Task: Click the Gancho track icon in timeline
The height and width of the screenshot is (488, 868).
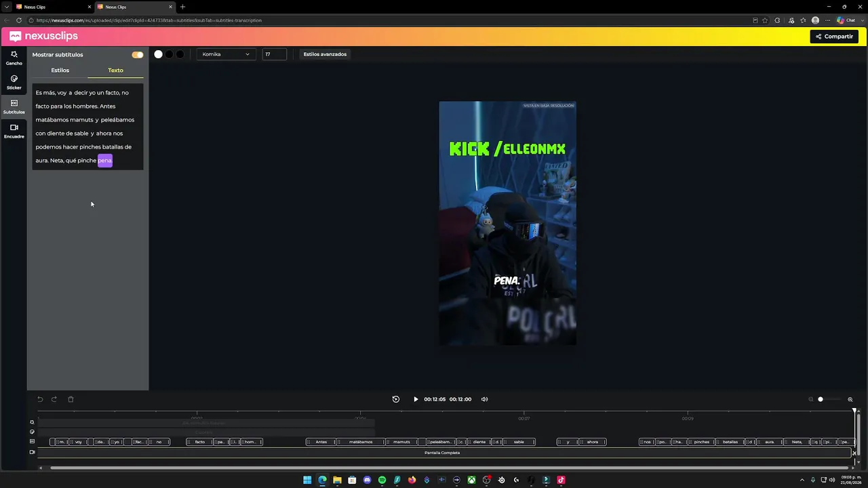Action: click(x=32, y=422)
